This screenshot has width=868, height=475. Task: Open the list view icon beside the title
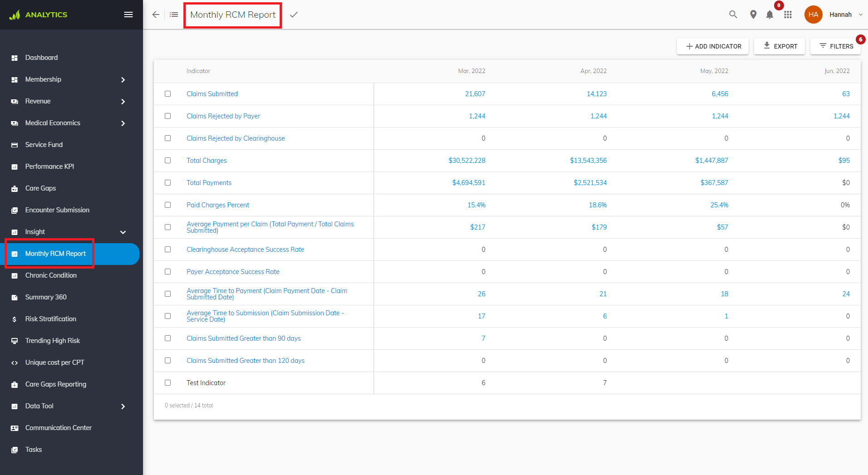pos(174,15)
